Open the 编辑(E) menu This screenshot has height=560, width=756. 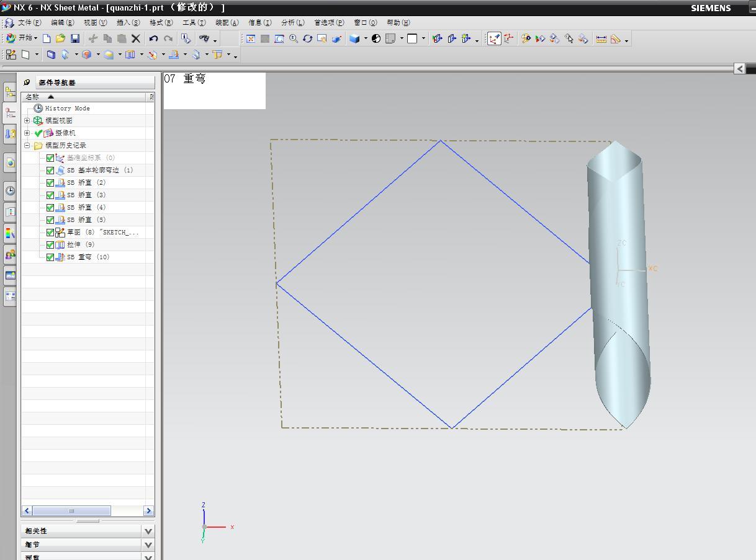[x=62, y=22]
